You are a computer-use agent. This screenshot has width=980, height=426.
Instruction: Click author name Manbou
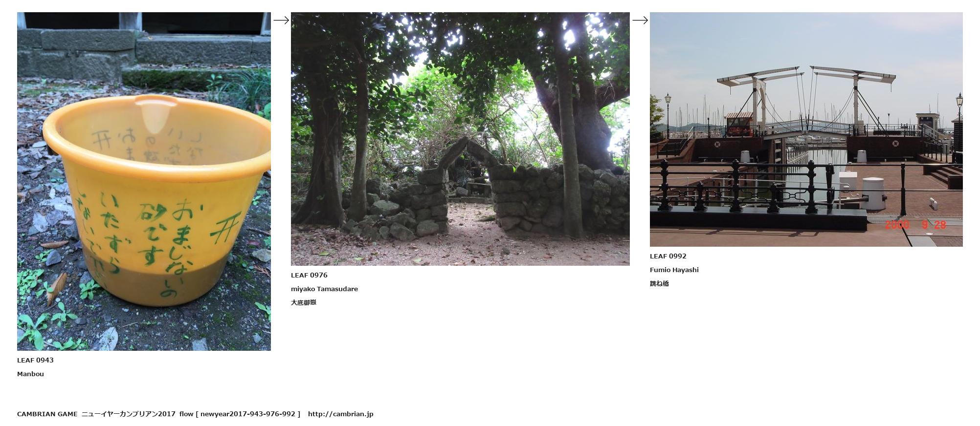point(30,374)
